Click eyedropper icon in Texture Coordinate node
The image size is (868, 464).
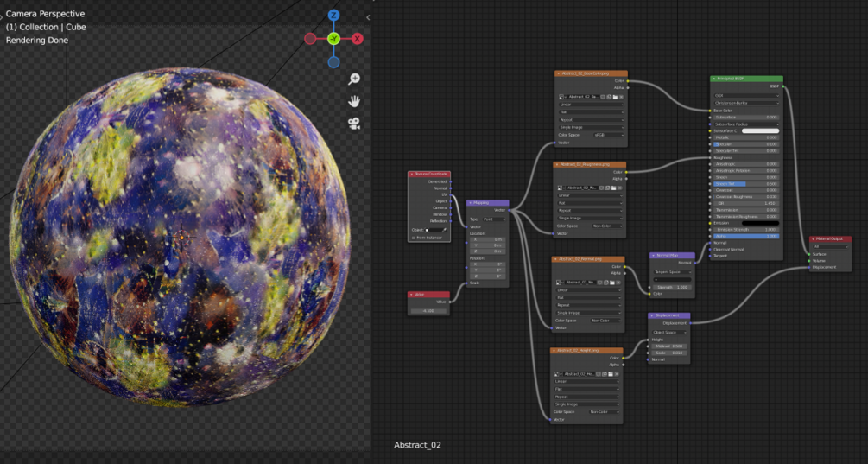445,230
